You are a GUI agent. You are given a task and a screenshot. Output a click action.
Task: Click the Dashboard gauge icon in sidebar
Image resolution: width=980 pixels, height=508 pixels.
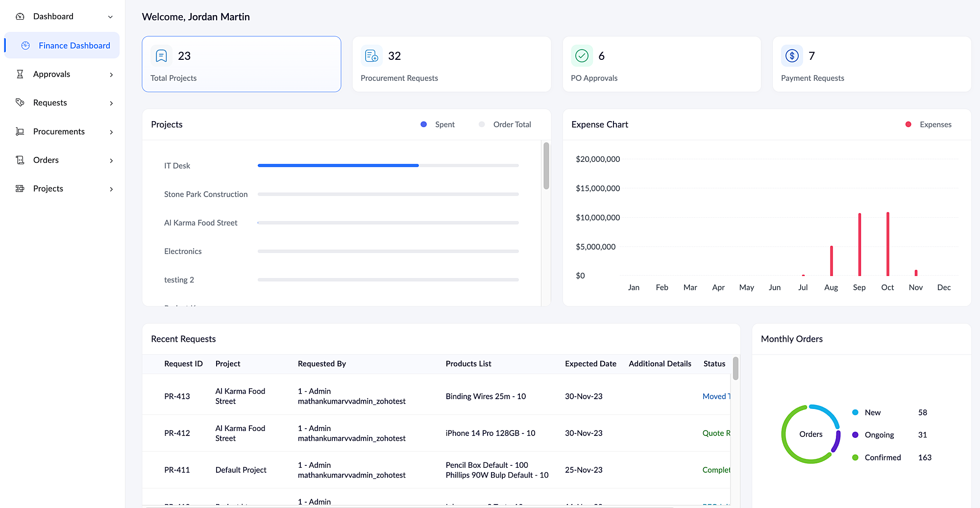pos(20,16)
